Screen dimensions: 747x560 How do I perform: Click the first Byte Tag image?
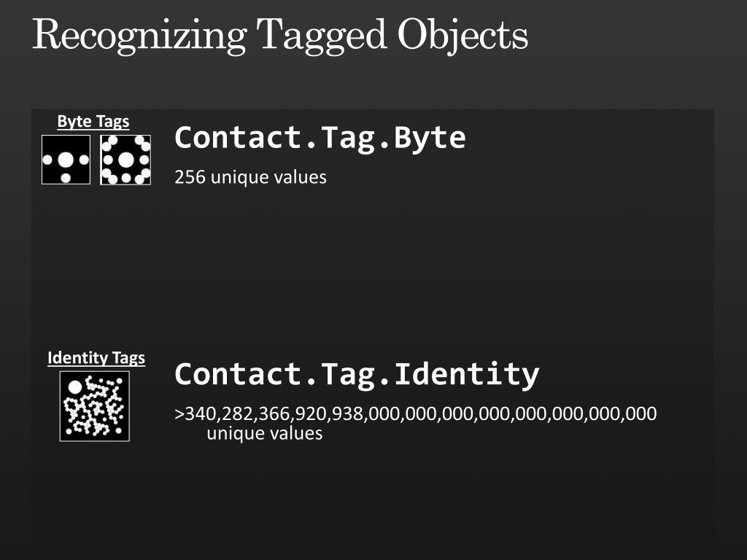click(x=66, y=160)
